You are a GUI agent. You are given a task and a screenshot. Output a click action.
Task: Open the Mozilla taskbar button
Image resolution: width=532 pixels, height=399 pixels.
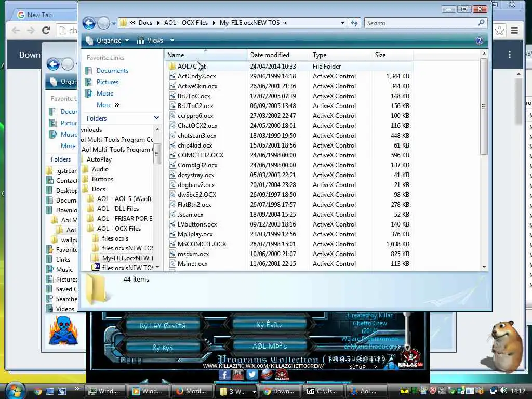[x=191, y=391]
